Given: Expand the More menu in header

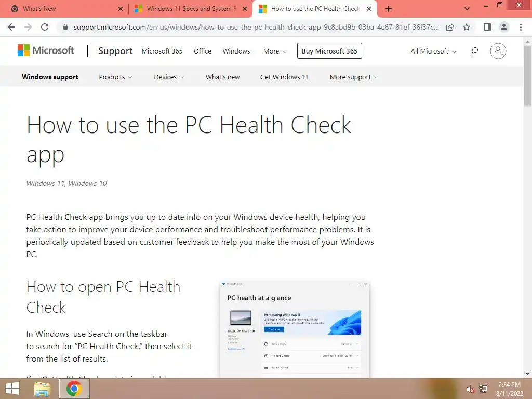Looking at the screenshot, I should coord(275,51).
